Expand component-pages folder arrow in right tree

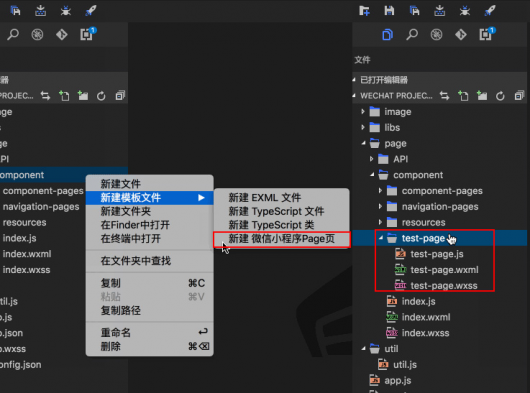[x=380, y=191]
